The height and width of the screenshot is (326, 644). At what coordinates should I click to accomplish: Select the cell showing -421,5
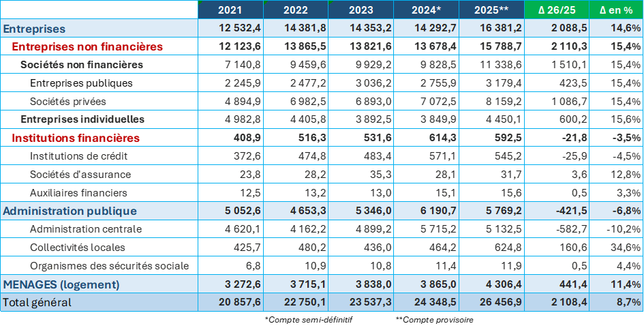tap(557, 211)
